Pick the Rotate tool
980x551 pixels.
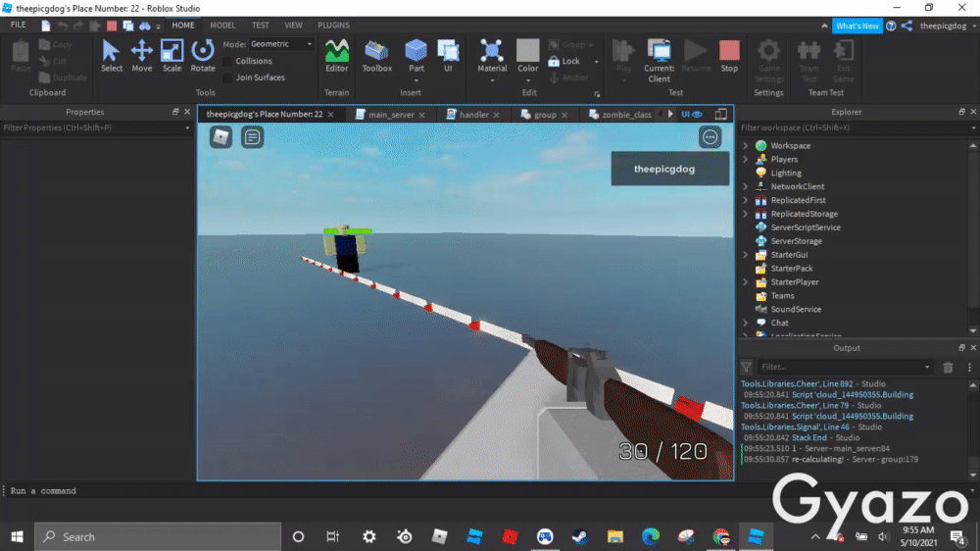[x=203, y=56]
